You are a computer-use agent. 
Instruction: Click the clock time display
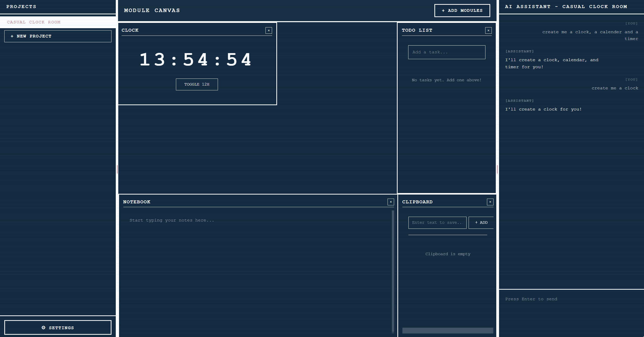(x=196, y=60)
